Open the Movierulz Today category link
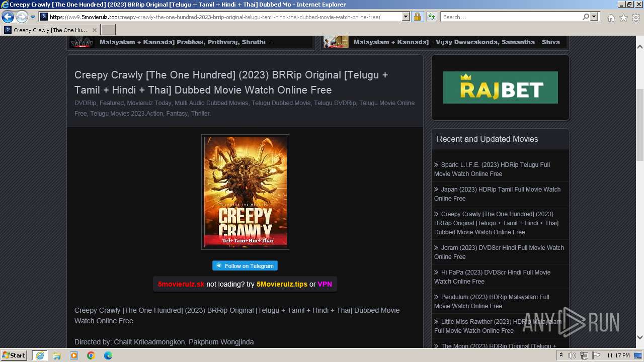644x362 pixels. tap(149, 103)
